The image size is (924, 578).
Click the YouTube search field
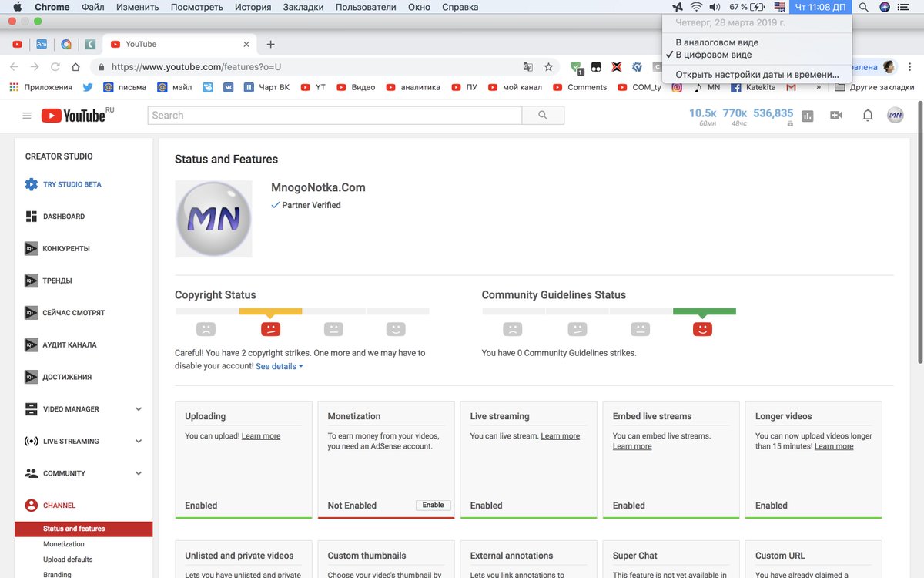point(335,116)
